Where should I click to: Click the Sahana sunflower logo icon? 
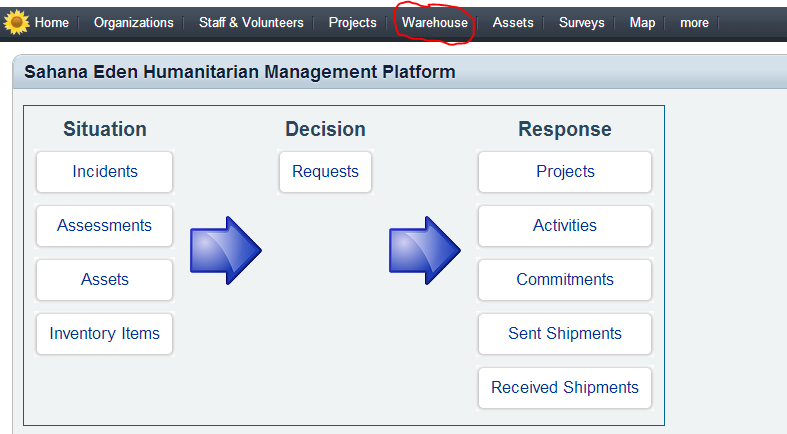coord(17,22)
